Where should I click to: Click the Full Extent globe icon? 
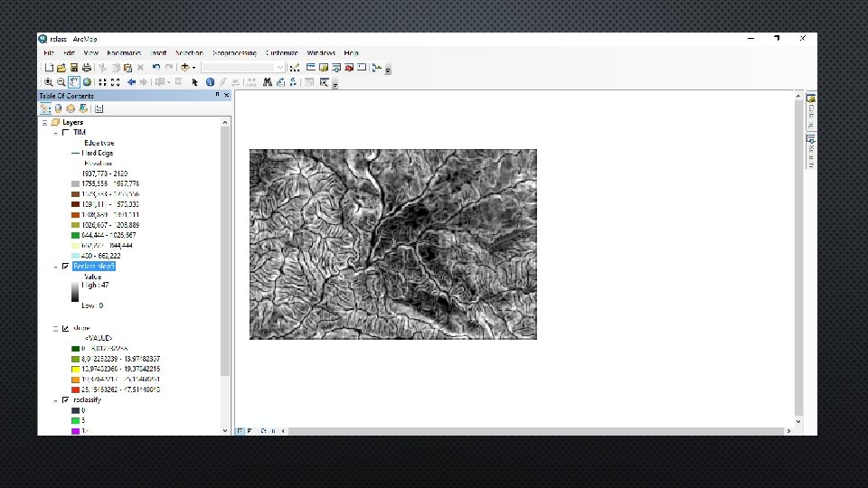pos(87,82)
